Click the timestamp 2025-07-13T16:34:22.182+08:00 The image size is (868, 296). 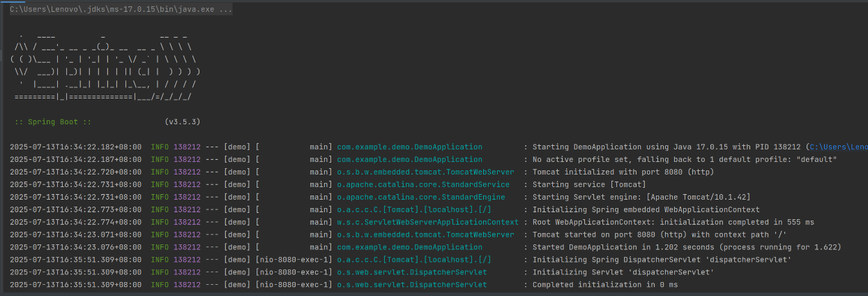click(x=75, y=147)
